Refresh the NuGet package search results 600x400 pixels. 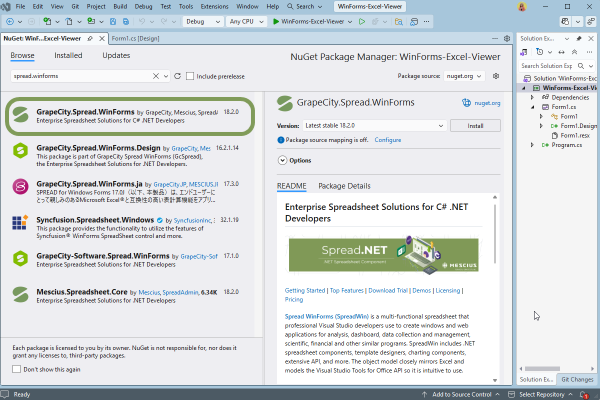click(178, 76)
